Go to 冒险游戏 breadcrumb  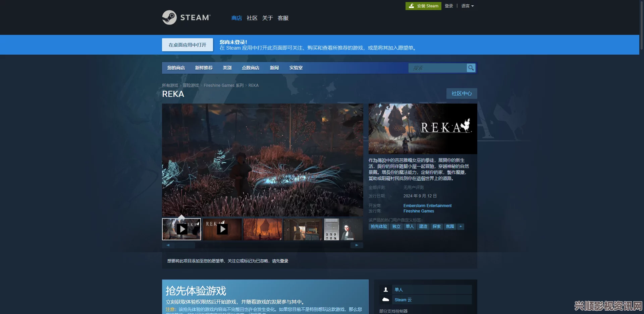point(191,85)
